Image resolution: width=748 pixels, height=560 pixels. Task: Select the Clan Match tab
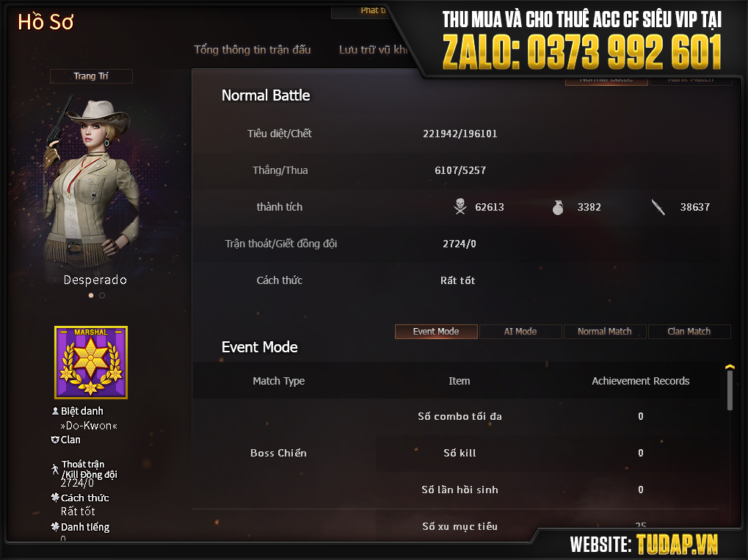coord(689,332)
